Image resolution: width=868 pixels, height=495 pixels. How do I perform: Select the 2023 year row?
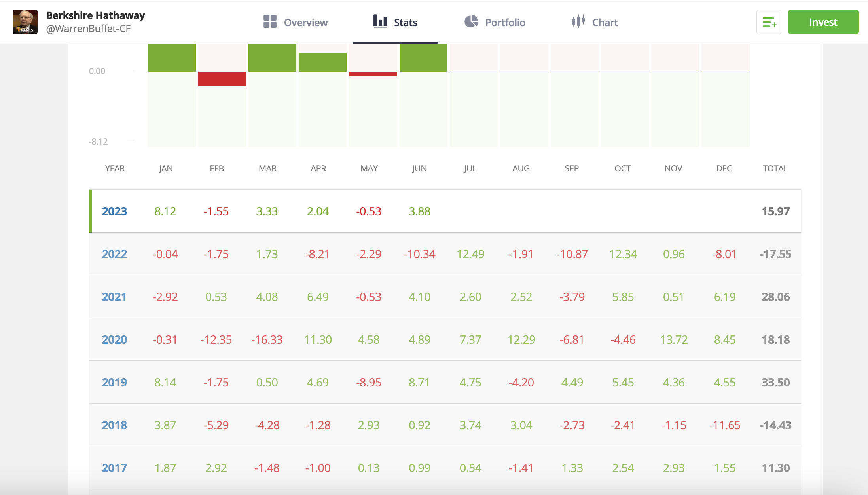[445, 211]
